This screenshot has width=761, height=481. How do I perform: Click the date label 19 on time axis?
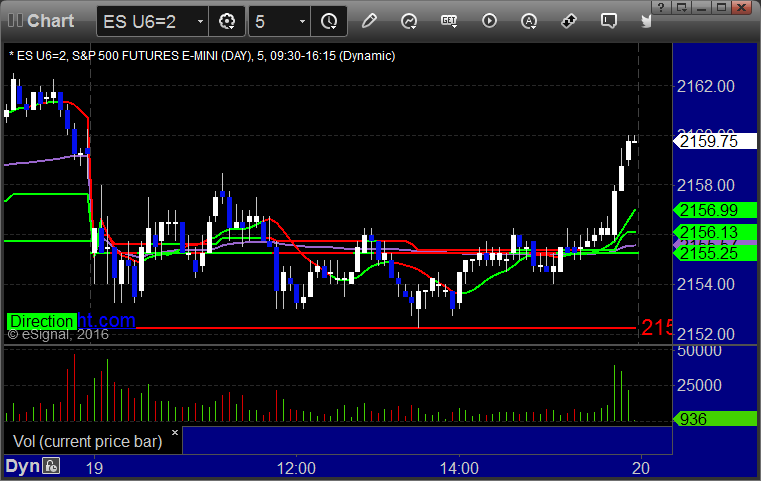[x=94, y=468]
